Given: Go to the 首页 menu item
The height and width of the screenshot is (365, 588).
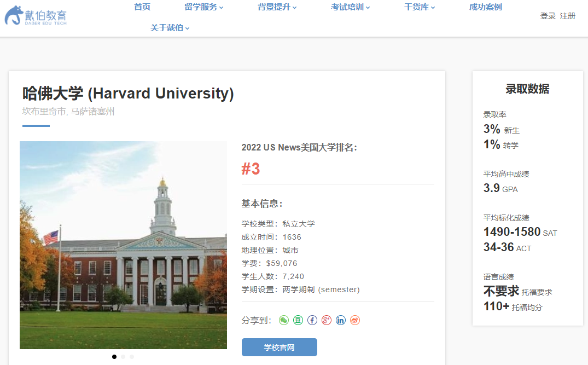Looking at the screenshot, I should 142,7.
